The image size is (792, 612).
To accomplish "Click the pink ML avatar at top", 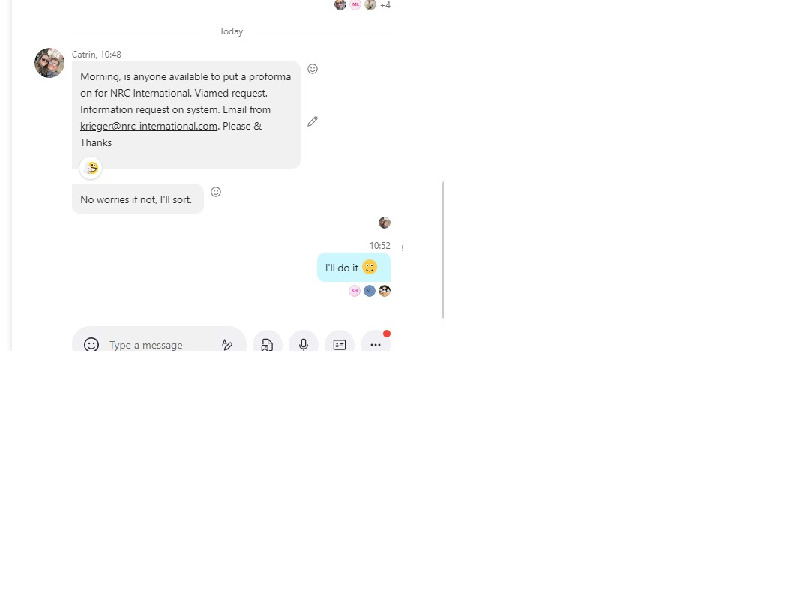I will coord(355,5).
